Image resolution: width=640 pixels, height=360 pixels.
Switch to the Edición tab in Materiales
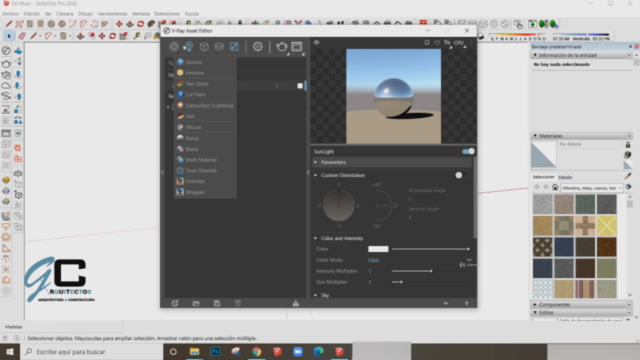[x=565, y=177]
